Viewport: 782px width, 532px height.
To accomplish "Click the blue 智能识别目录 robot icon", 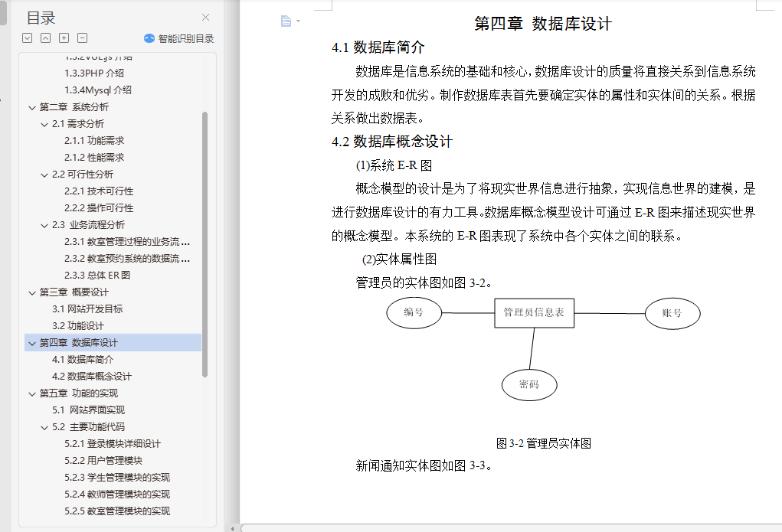I will pyautogui.click(x=149, y=38).
